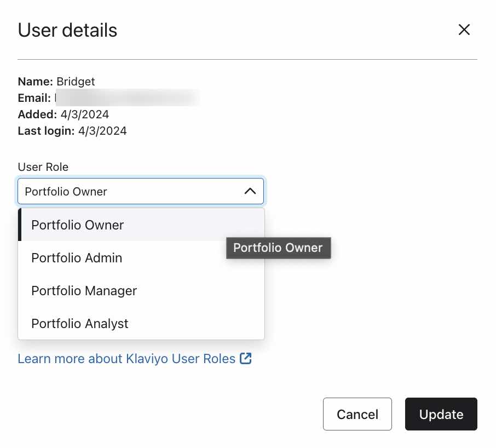Open Learn more about Klaviyo User Roles
This screenshot has width=496, height=448.
pos(126,359)
